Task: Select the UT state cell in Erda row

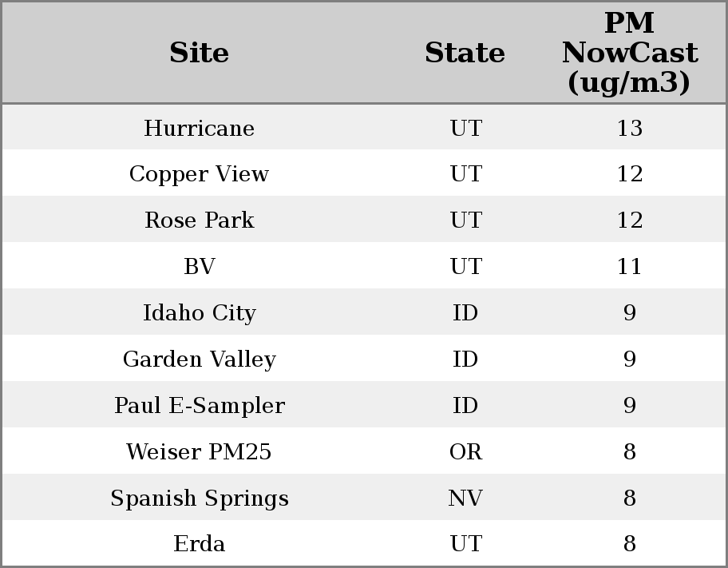Action: (x=465, y=544)
